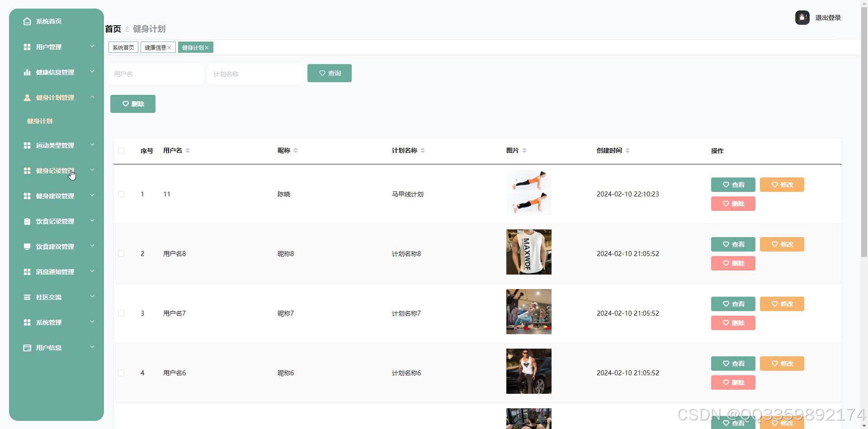Screen dimensions: 868x429
Task: Click the sort arrows on 昵称 column
Action: coord(295,150)
